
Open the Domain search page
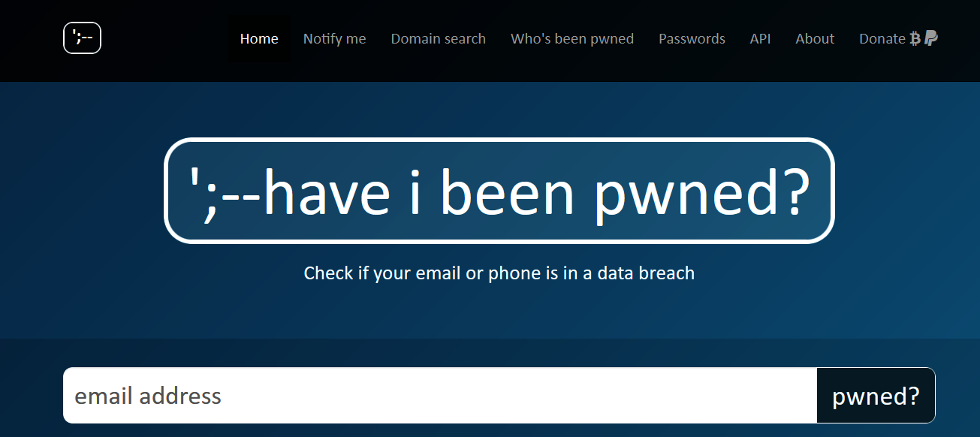438,38
